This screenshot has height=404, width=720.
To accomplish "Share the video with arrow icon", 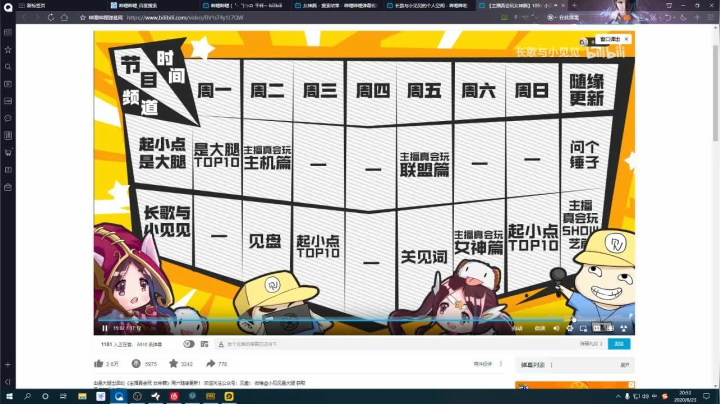I will tap(210, 364).
